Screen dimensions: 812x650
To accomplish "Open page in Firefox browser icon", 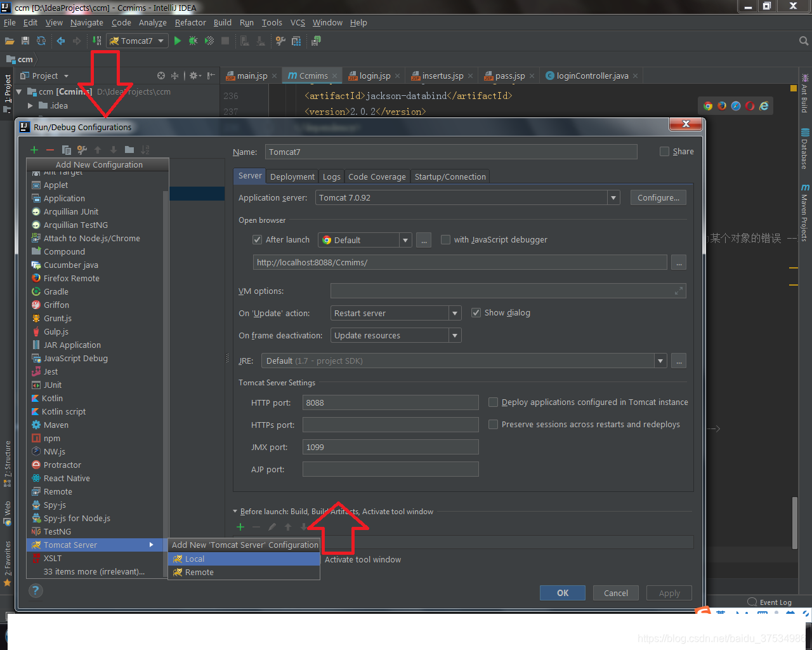I will (722, 106).
